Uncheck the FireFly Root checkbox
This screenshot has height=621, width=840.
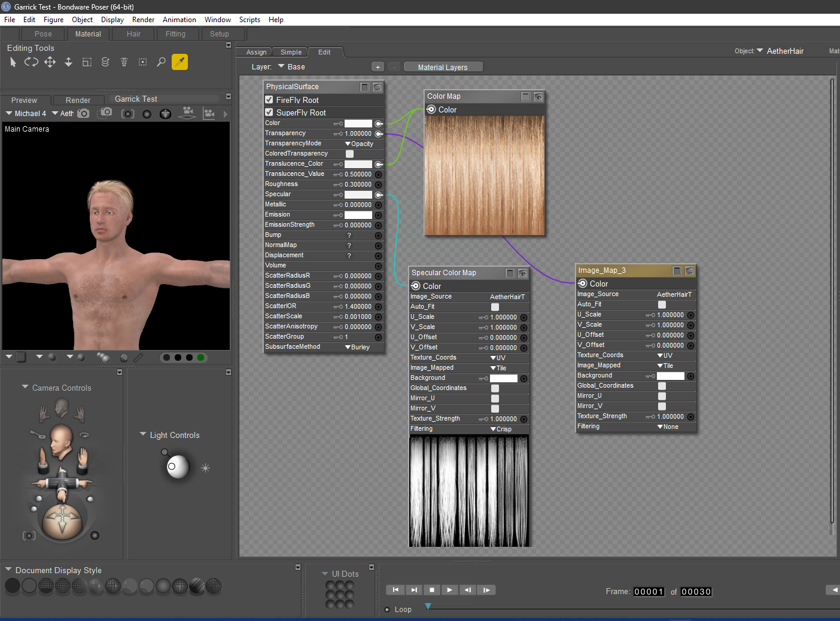pyautogui.click(x=269, y=100)
